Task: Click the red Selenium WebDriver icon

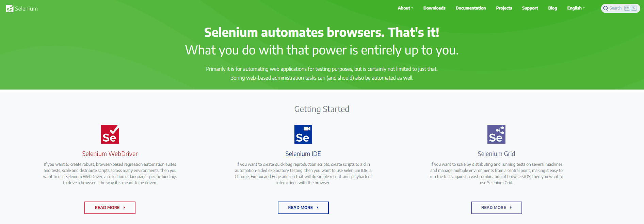Action: [110, 134]
